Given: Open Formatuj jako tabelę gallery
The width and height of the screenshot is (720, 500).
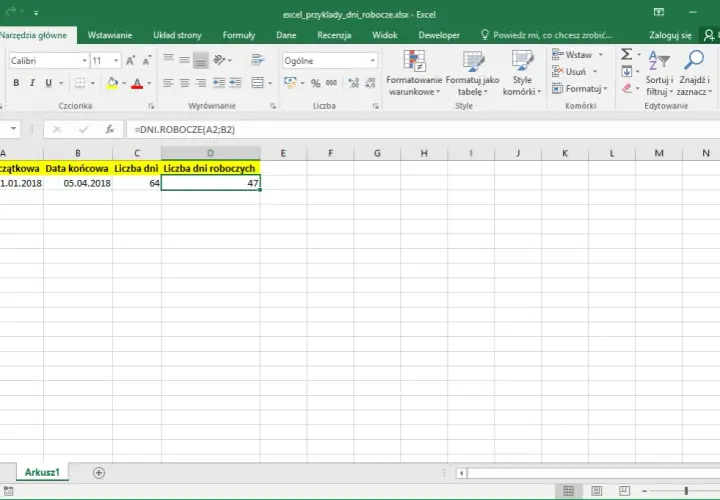Looking at the screenshot, I should 472,73.
